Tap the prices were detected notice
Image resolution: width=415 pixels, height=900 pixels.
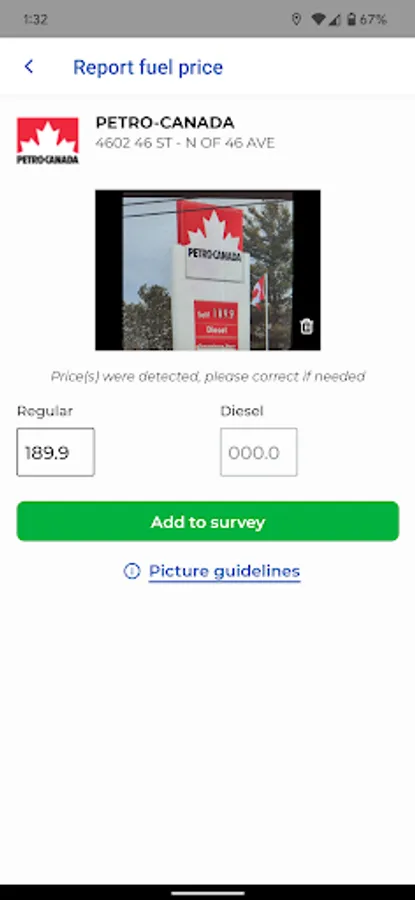(208, 377)
